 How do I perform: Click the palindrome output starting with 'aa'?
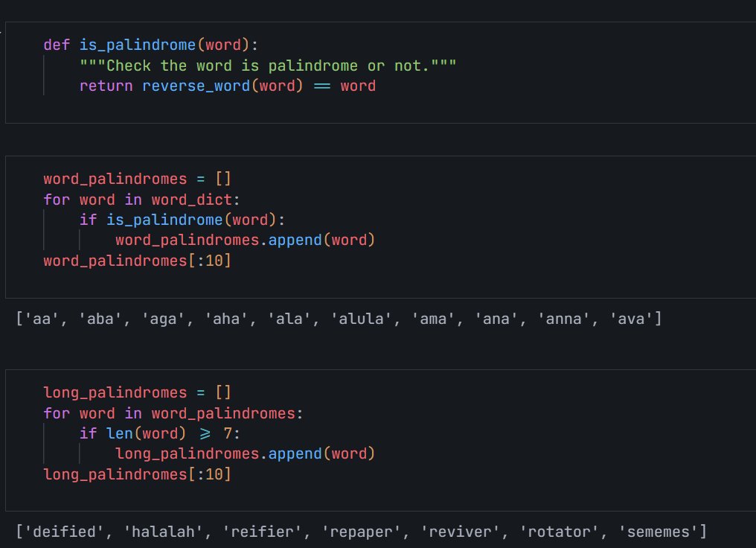click(x=335, y=319)
